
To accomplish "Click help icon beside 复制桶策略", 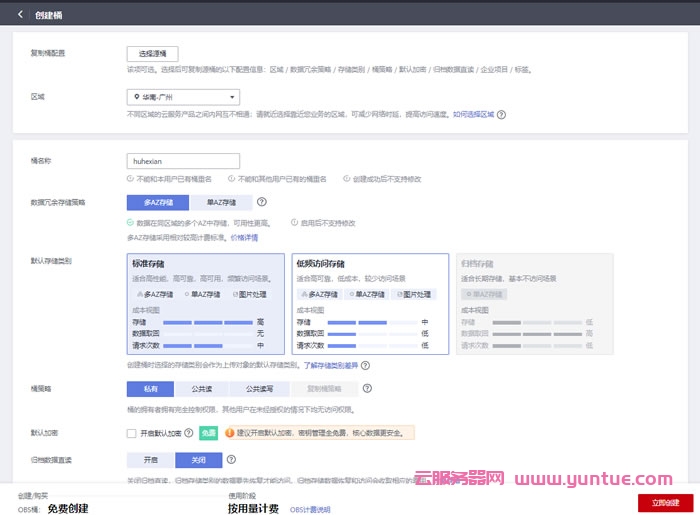I will pyautogui.click(x=367, y=389).
